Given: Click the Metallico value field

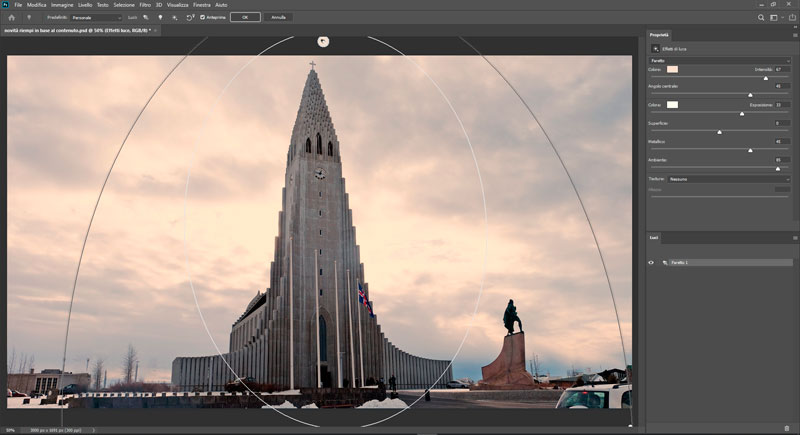Looking at the screenshot, I should click(x=782, y=142).
